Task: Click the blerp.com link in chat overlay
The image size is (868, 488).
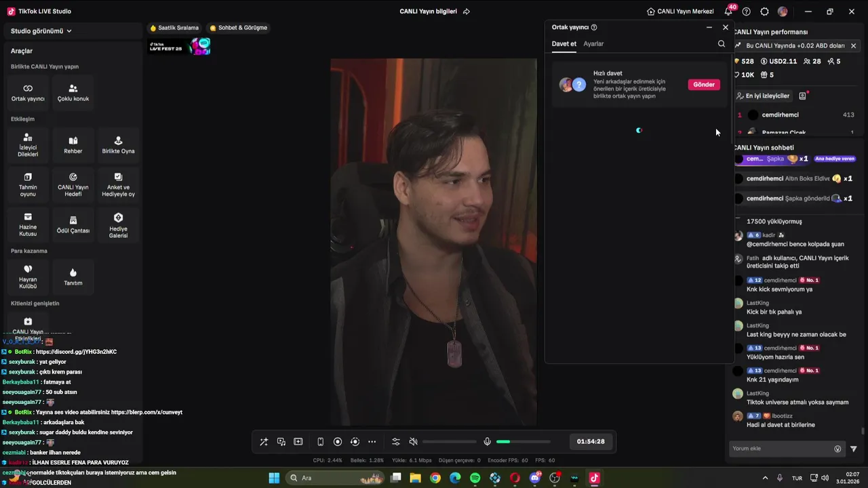Action: (x=146, y=412)
